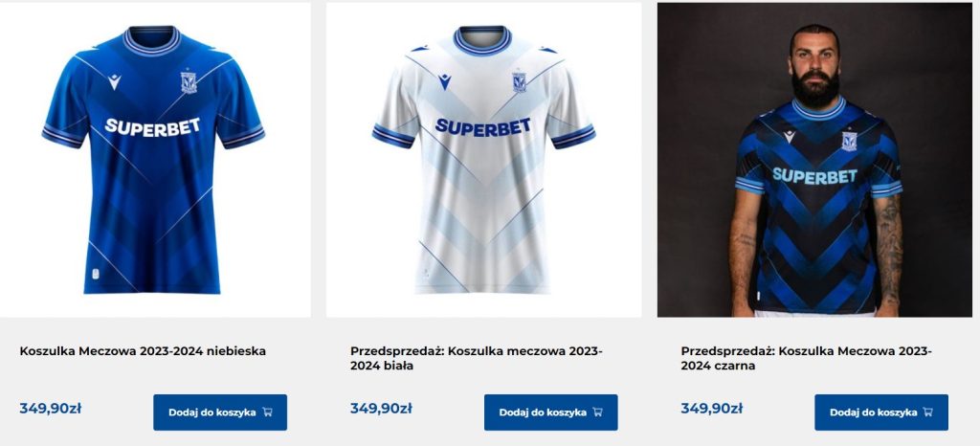
Task: Open the model photo wearing black jersey
Action: 815,160
